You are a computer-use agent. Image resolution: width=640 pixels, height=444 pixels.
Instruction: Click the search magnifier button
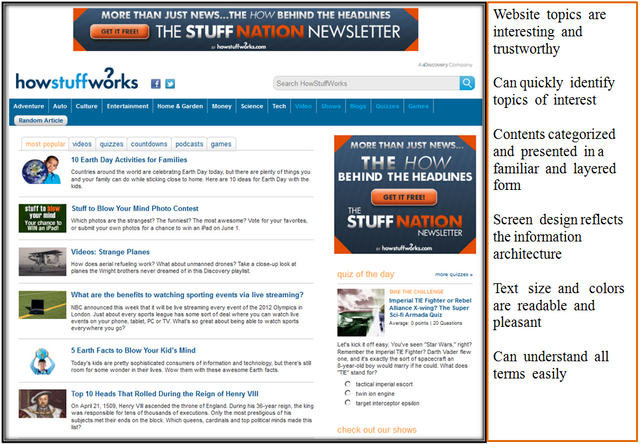coord(467,83)
